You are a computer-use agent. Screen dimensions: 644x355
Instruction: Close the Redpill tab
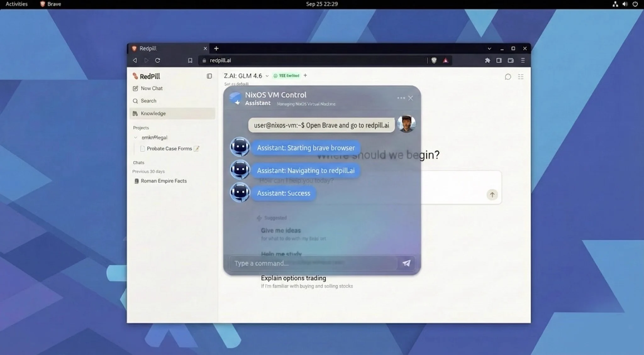pos(205,48)
